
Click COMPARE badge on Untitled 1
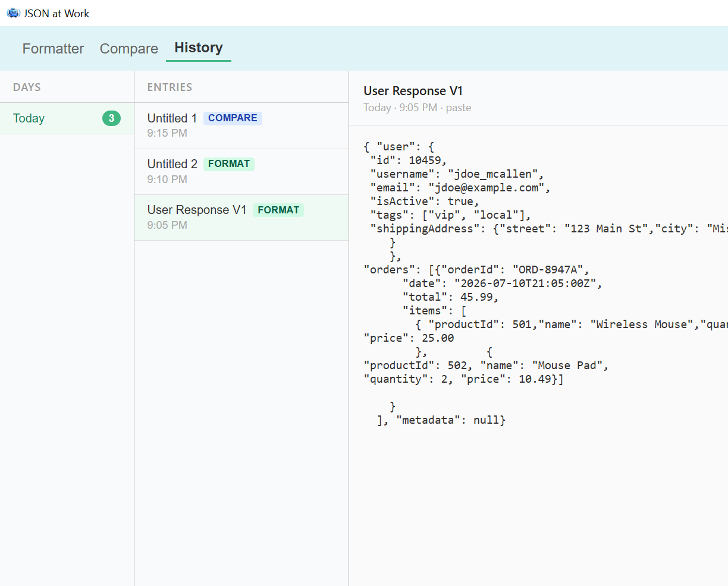coord(233,118)
